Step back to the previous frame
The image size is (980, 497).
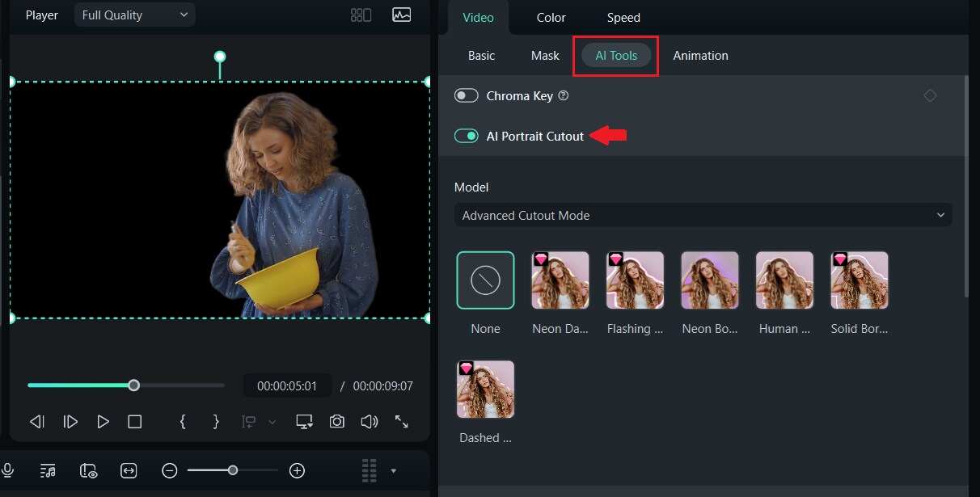pos(36,421)
